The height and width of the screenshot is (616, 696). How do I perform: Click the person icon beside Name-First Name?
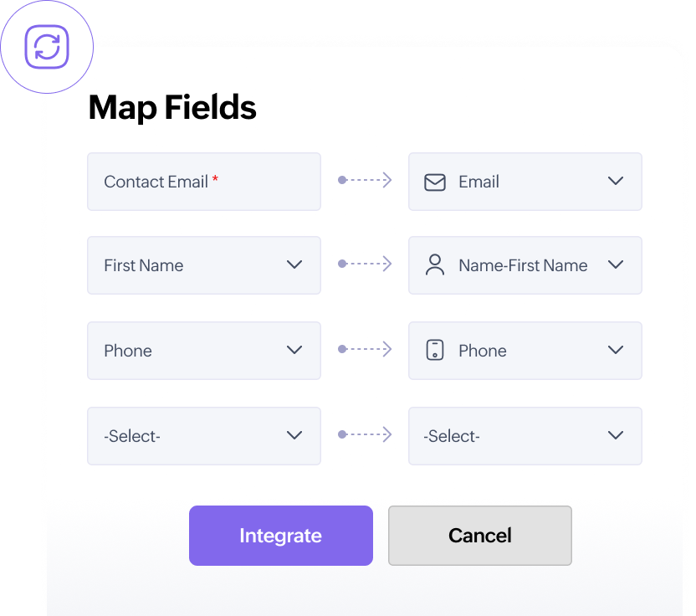pyautogui.click(x=435, y=265)
